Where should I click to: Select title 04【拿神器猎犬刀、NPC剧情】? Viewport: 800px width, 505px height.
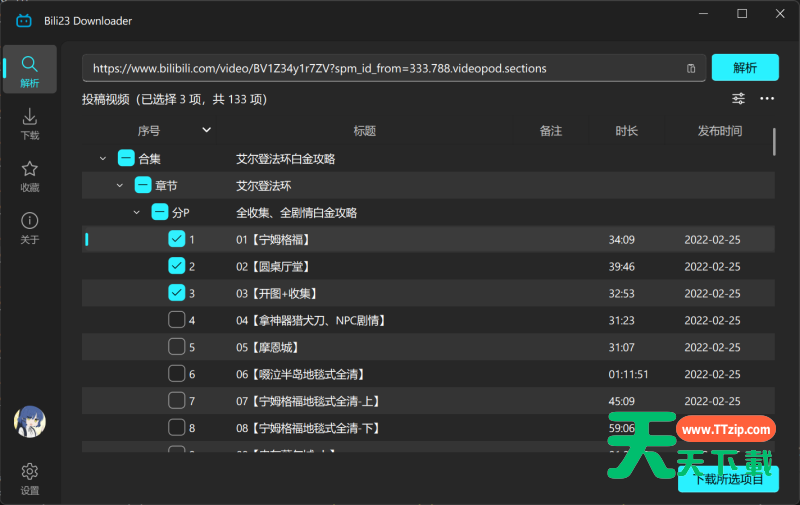point(311,321)
